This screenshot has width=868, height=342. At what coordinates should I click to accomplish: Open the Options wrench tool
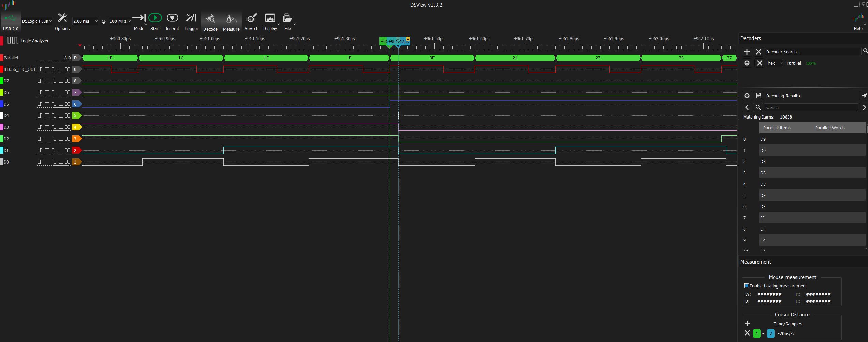click(x=62, y=18)
